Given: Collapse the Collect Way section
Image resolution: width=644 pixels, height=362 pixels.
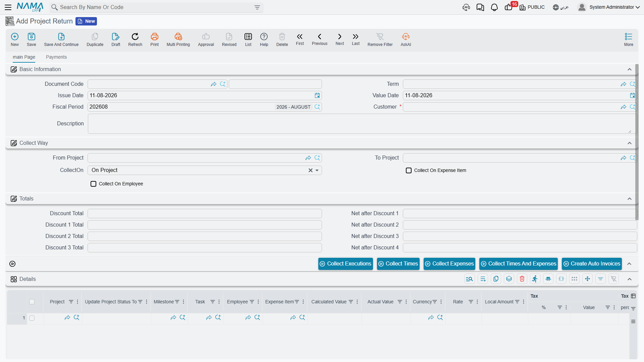Looking at the screenshot, I should click(x=630, y=143).
